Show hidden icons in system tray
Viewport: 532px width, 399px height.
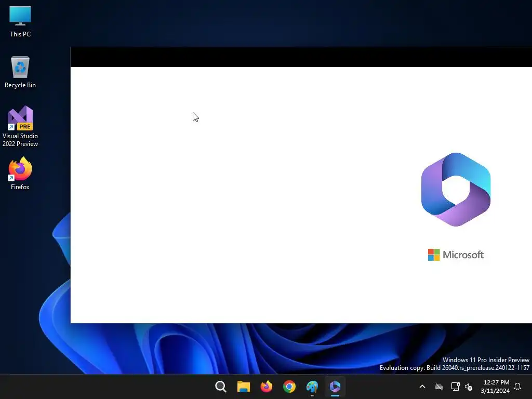422,387
